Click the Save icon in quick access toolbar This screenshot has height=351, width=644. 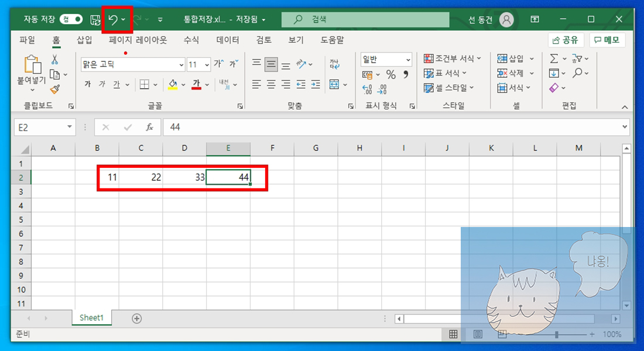[x=95, y=19]
